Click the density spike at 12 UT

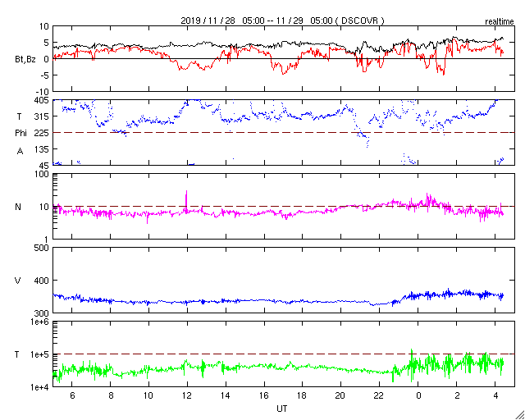[186, 201]
